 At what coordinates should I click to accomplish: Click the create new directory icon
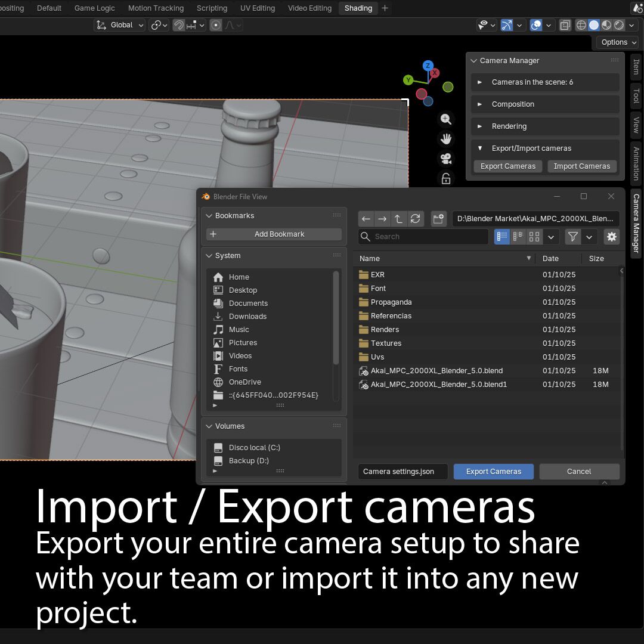tap(439, 219)
